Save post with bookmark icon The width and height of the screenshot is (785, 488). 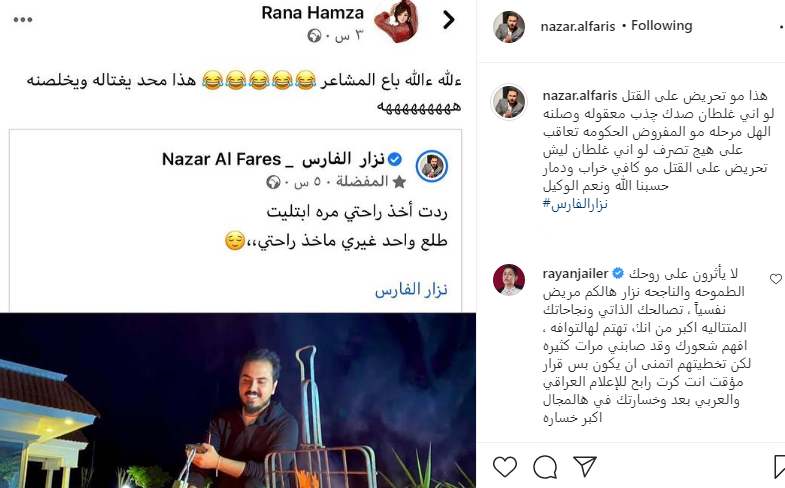[x=779, y=467]
